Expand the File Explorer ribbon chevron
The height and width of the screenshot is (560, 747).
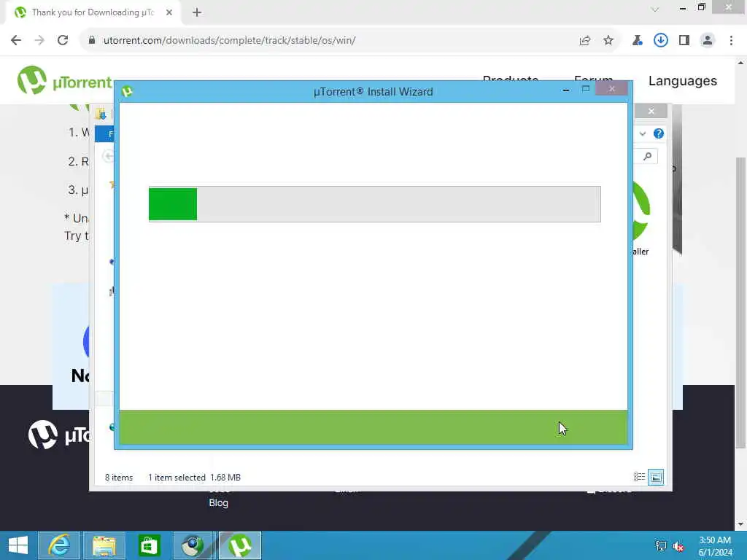pyautogui.click(x=643, y=134)
